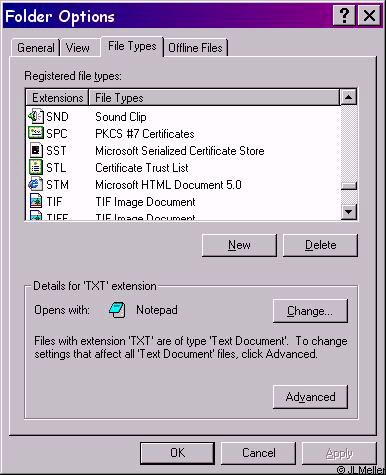Click the SPC certificate file icon

pyautogui.click(x=36, y=133)
